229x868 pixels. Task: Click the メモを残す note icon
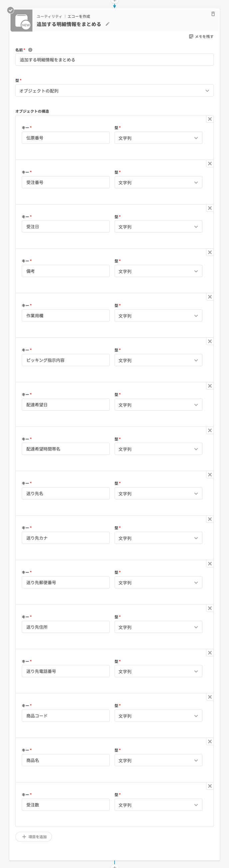(191, 36)
